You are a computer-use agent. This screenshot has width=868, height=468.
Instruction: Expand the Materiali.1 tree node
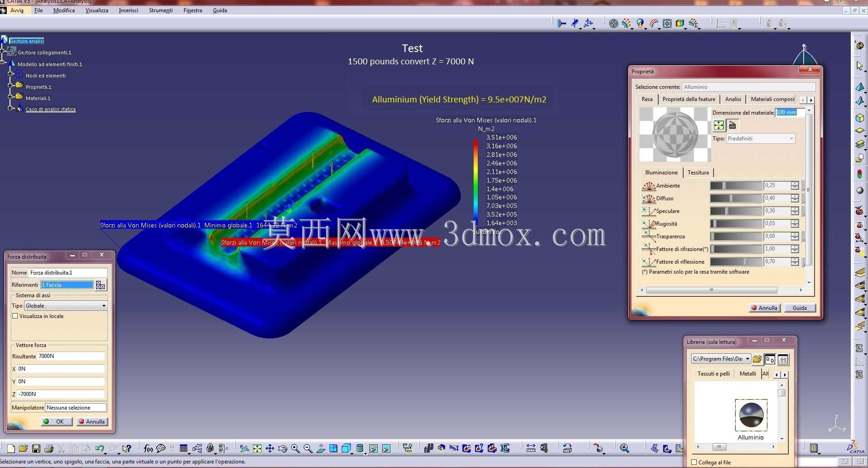(x=11, y=96)
